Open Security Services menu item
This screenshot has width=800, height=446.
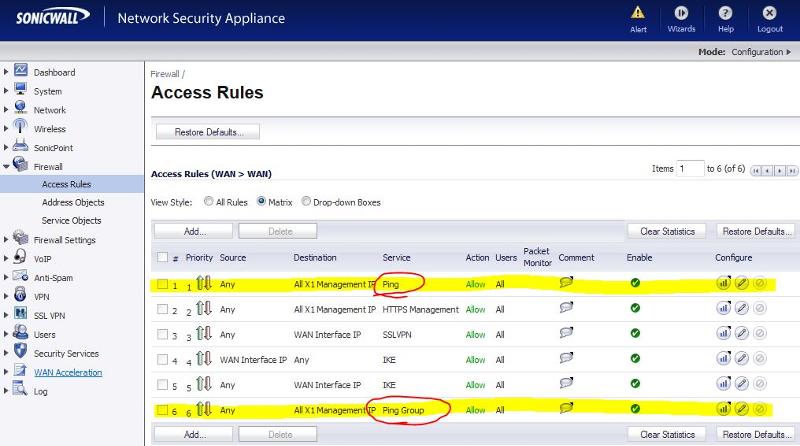click(x=66, y=354)
